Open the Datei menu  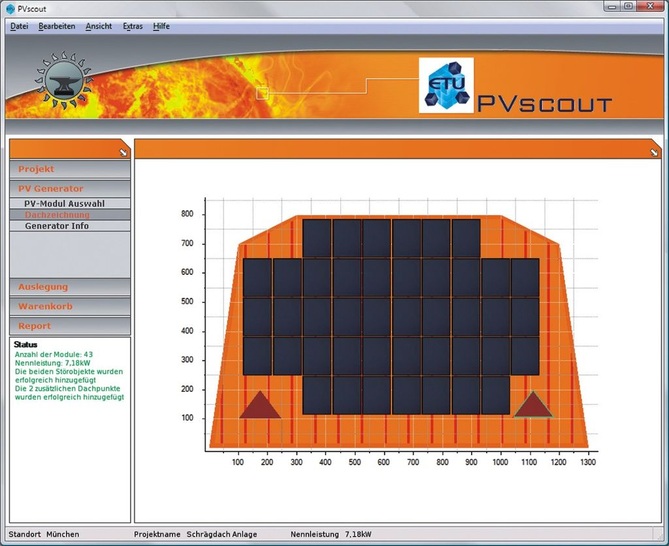point(19,26)
